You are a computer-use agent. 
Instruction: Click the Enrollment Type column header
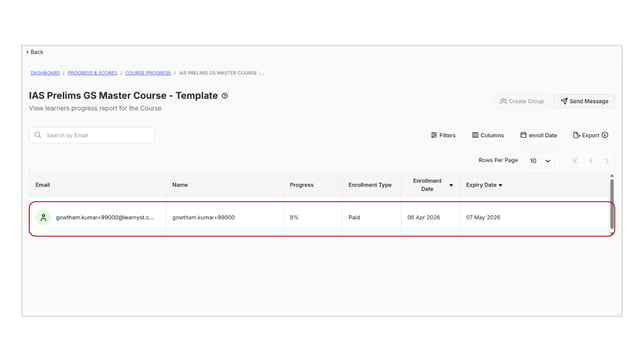click(x=370, y=185)
